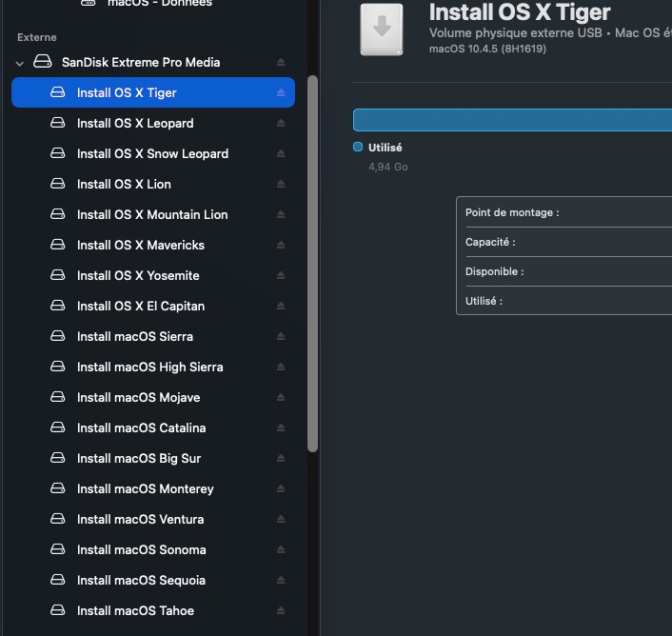672x636 pixels.
Task: Eject the Install macOS Monterey volume
Action: pos(281,488)
